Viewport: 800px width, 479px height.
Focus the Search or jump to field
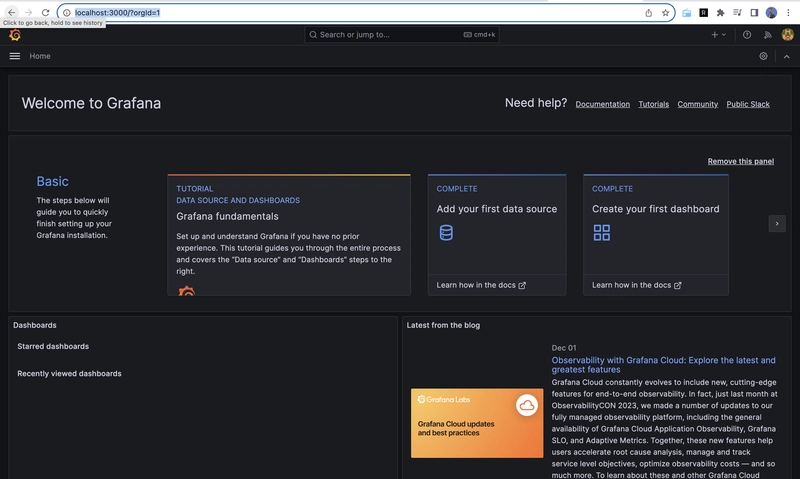click(x=402, y=35)
